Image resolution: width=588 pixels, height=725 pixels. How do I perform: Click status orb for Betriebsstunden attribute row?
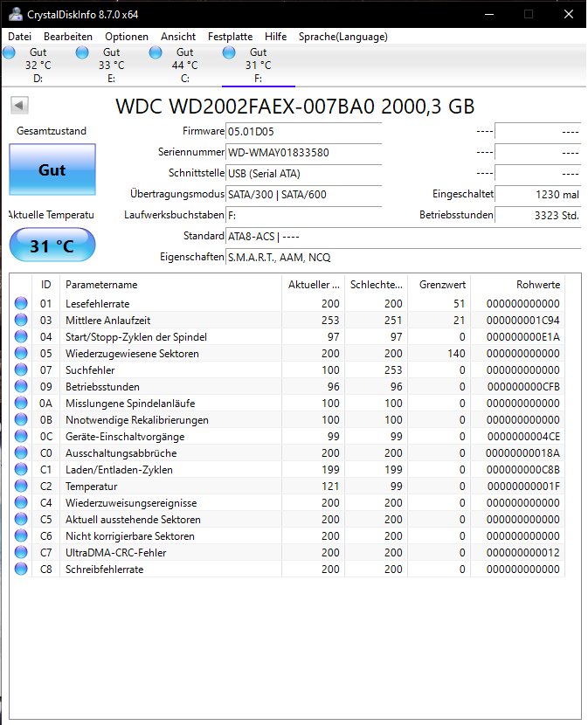point(21,387)
